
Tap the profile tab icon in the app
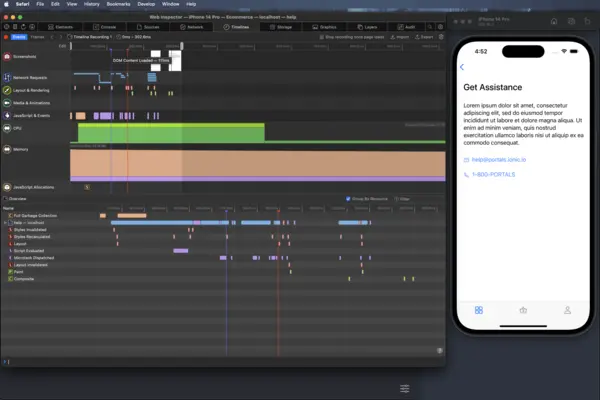[x=567, y=310]
